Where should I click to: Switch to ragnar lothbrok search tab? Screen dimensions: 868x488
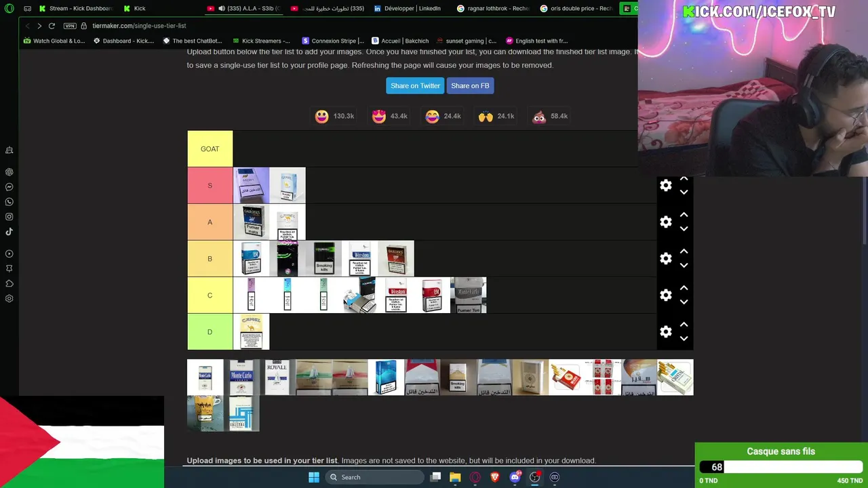(x=494, y=8)
